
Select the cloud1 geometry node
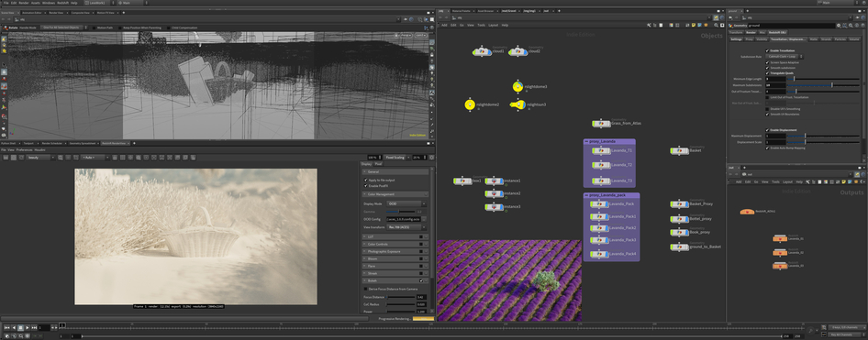[x=482, y=51]
